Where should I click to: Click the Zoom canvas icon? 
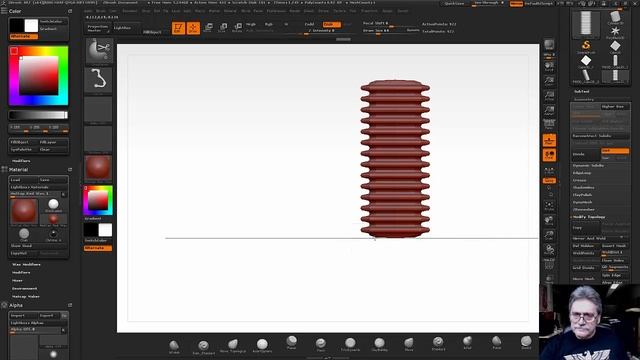549,81
